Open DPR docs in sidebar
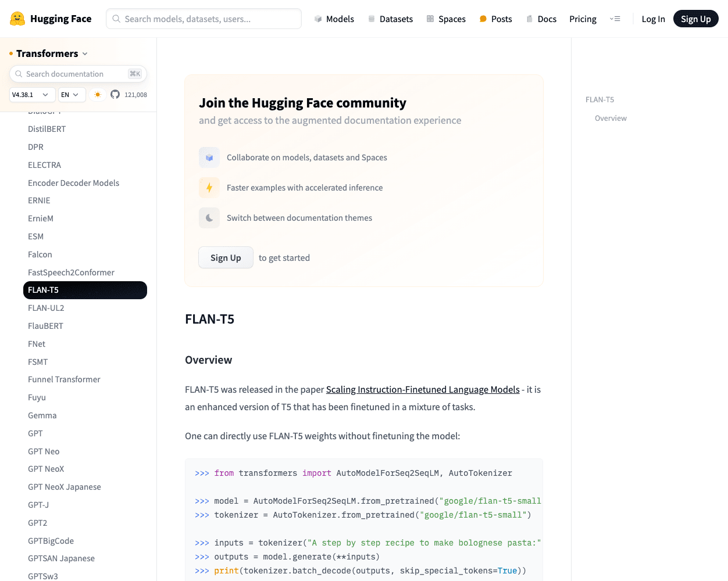The image size is (728, 581). pyautogui.click(x=35, y=147)
